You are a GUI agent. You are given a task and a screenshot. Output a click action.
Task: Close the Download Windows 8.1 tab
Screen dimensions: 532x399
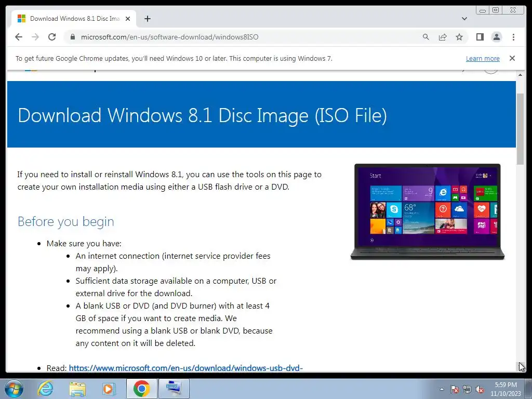[x=128, y=19]
